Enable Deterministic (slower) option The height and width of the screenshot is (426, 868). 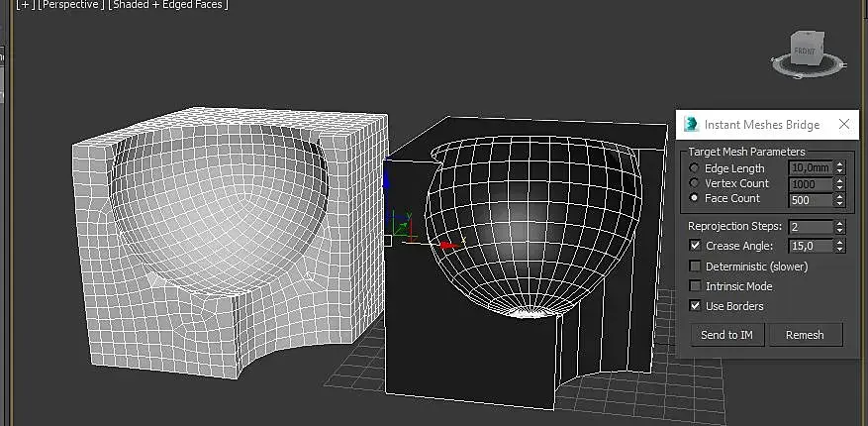(x=695, y=266)
